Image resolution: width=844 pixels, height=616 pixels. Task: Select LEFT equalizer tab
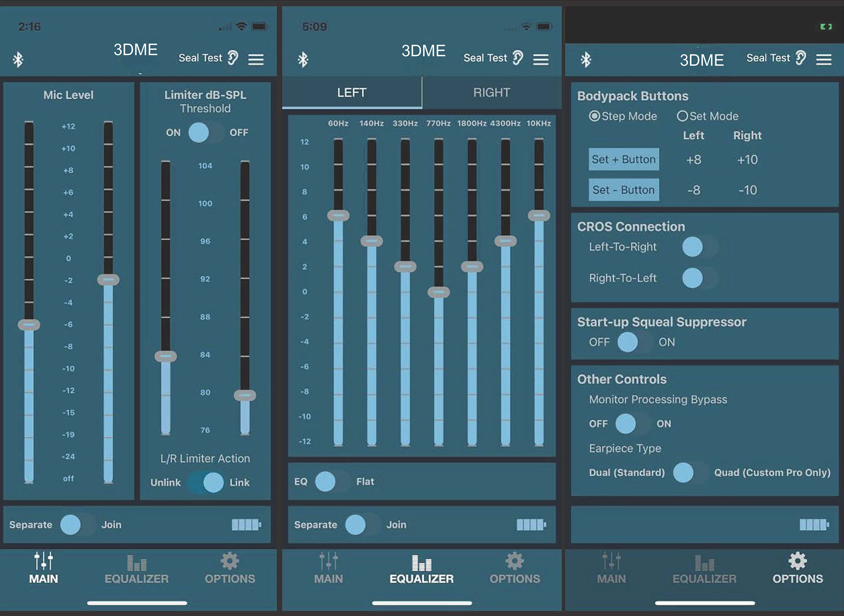click(351, 92)
